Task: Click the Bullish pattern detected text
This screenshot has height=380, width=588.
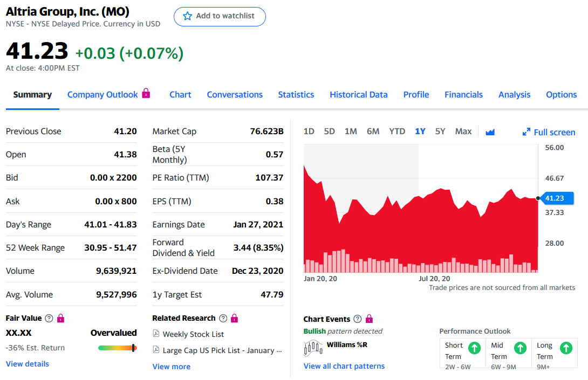Action: (343, 331)
